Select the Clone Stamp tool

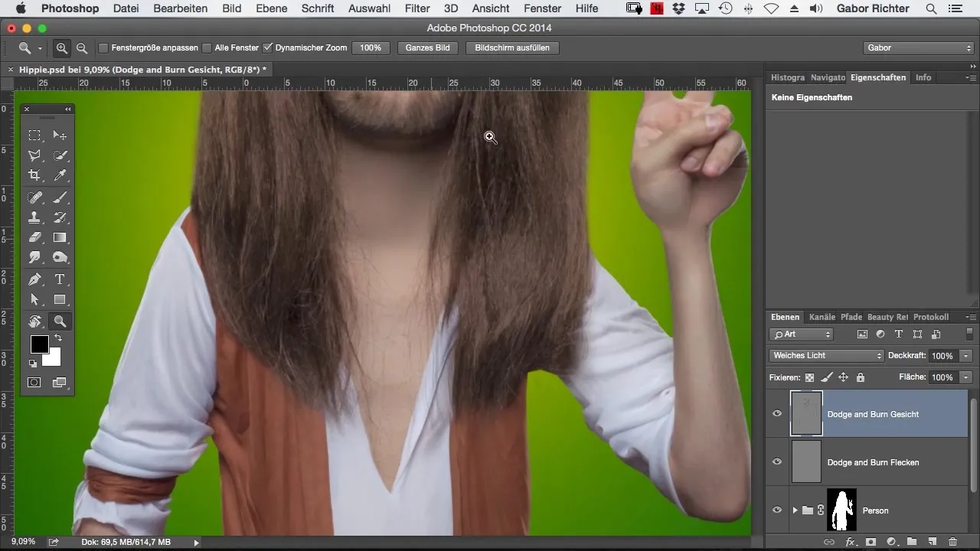pyautogui.click(x=35, y=217)
